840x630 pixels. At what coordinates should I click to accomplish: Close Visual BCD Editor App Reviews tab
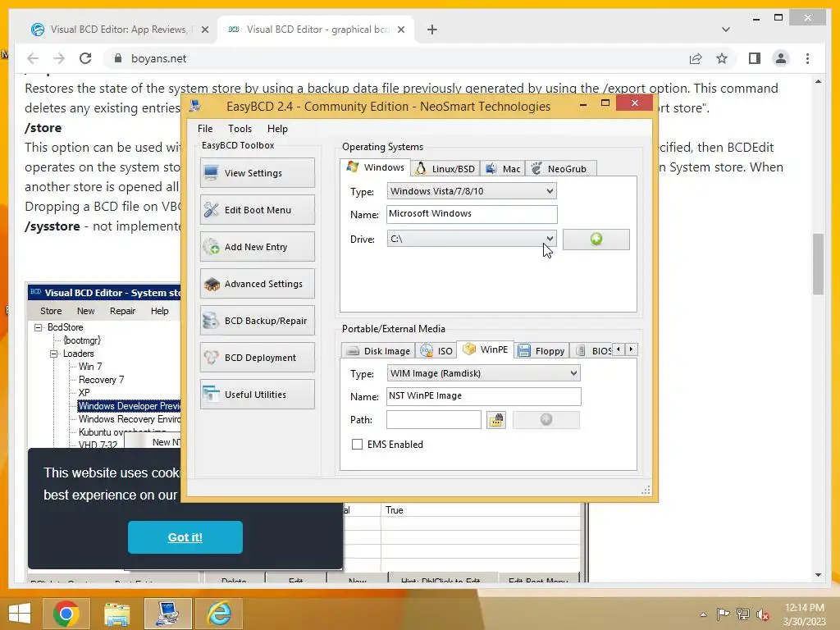click(204, 30)
